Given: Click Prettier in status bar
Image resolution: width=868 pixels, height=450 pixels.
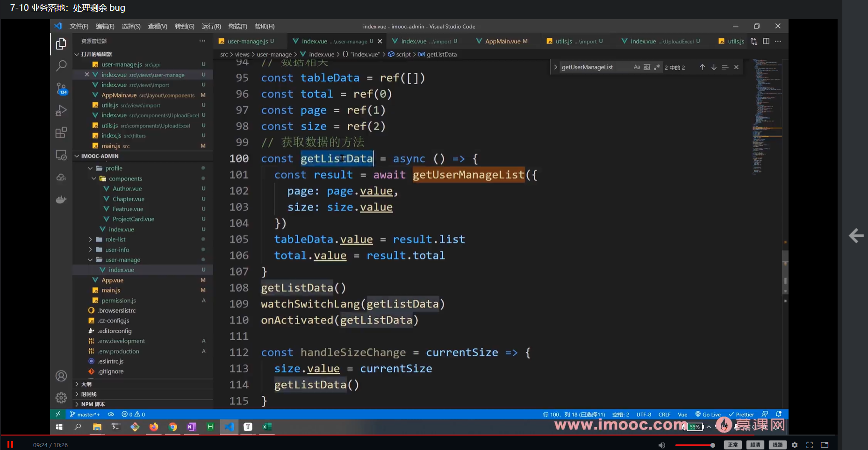Looking at the screenshot, I should [741, 414].
